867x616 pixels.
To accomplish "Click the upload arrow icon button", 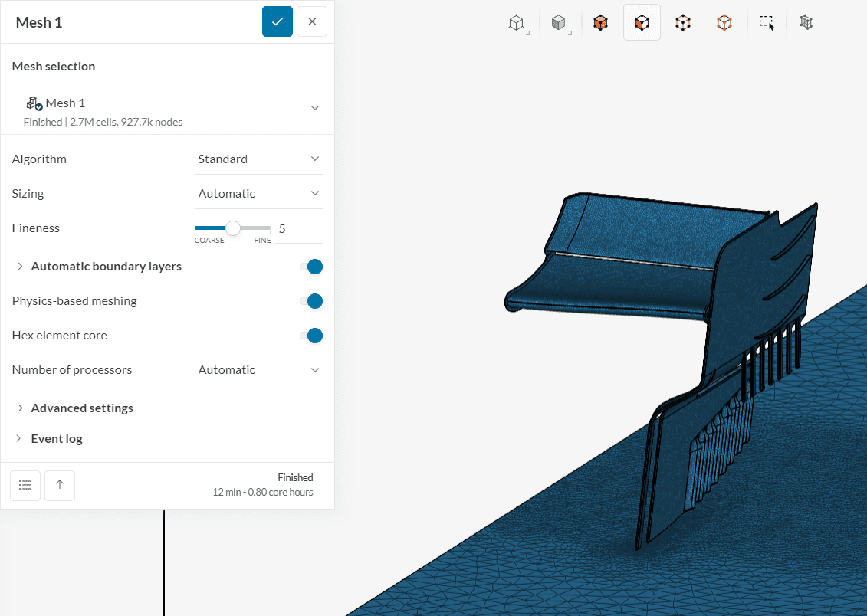I will point(60,485).
